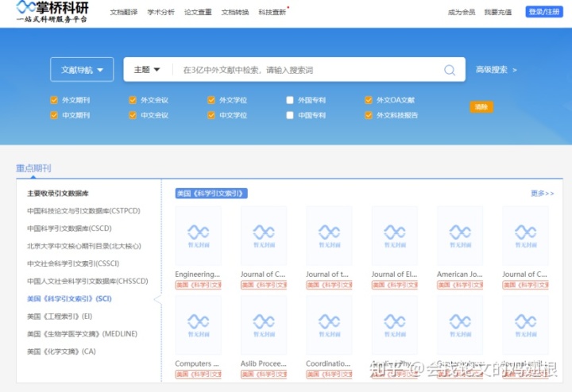The width and height of the screenshot is (572, 392).
Task: Click the 掌桥科研 site logo
Action: tap(52, 12)
